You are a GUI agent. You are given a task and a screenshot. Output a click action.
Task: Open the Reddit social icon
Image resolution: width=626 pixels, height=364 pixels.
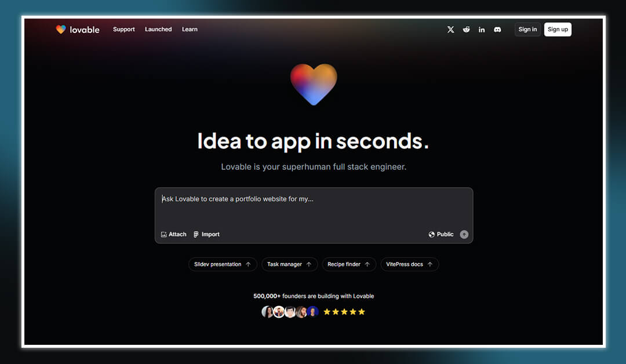(x=466, y=30)
